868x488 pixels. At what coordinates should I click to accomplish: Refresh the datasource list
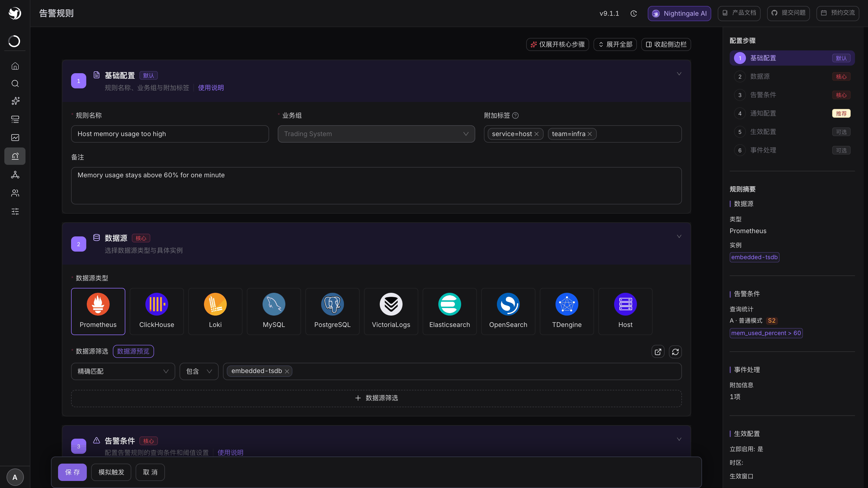(x=675, y=352)
